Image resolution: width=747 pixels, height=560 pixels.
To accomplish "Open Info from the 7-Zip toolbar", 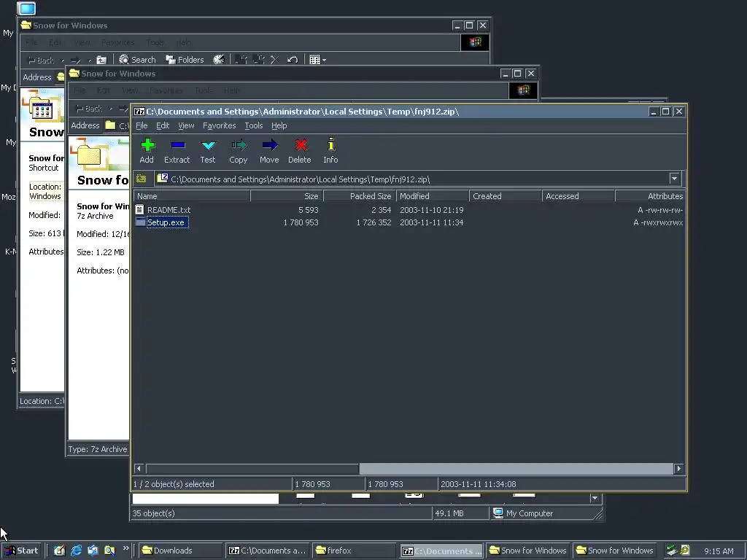I will pos(330,151).
